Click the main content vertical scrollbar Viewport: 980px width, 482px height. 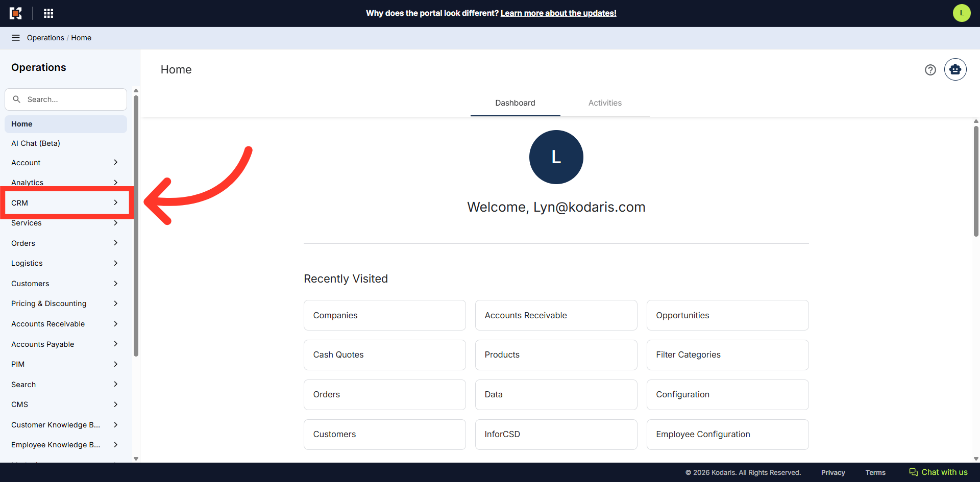pyautogui.click(x=976, y=181)
